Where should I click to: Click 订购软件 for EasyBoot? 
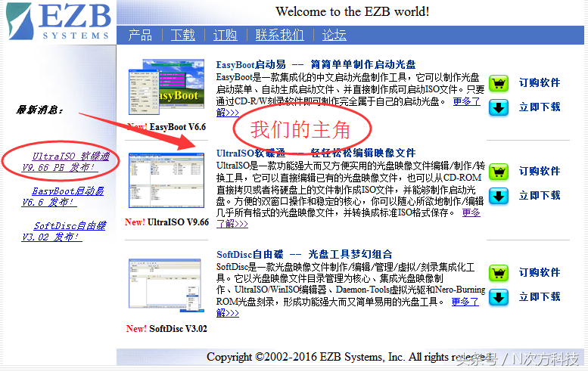pos(540,82)
